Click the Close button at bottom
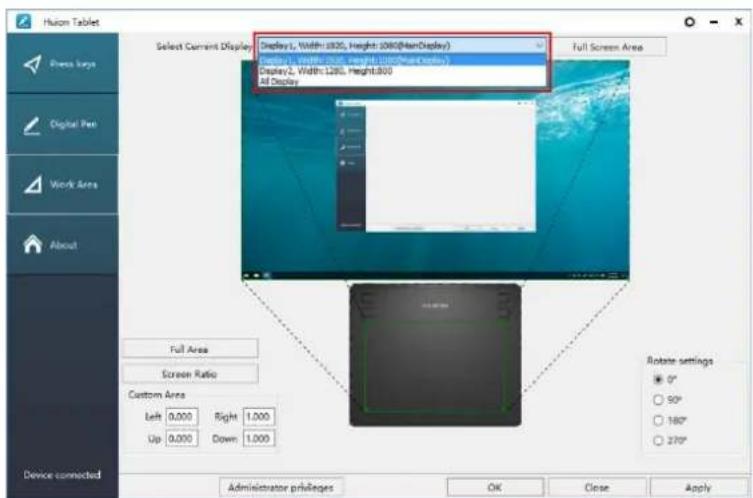This screenshot has width=753, height=498. click(x=597, y=487)
